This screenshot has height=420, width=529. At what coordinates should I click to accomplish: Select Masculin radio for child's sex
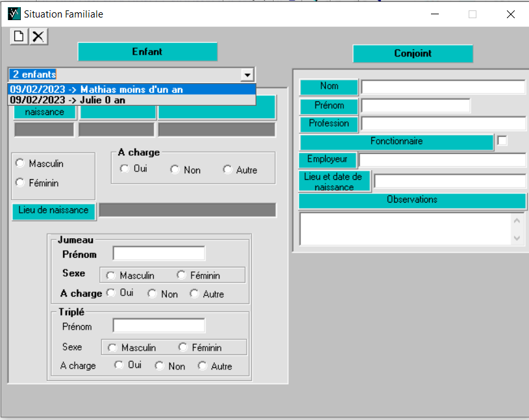point(20,164)
